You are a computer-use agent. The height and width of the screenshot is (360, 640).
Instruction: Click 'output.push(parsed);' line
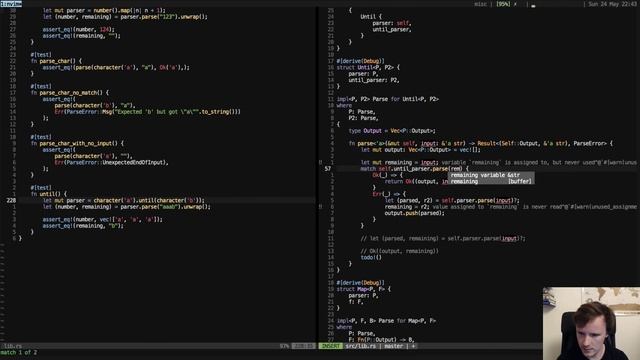[414, 213]
